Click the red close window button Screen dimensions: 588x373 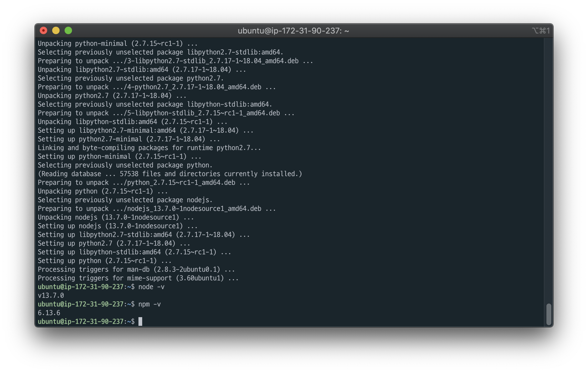pyautogui.click(x=43, y=30)
